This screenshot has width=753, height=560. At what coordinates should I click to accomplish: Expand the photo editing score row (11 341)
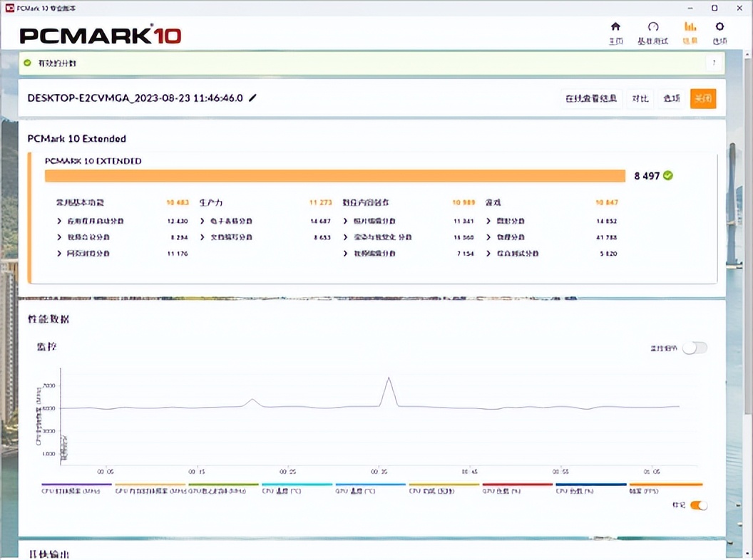(x=347, y=221)
